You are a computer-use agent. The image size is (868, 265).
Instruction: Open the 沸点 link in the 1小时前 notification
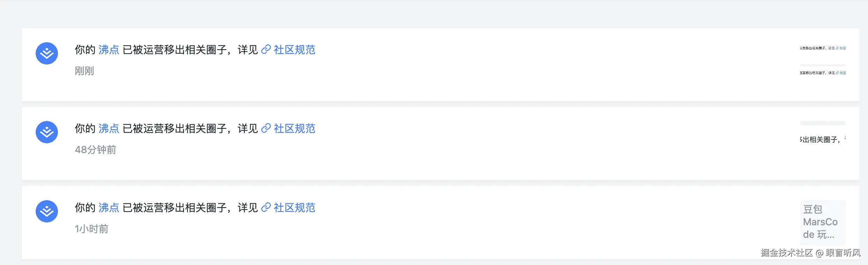pos(109,208)
